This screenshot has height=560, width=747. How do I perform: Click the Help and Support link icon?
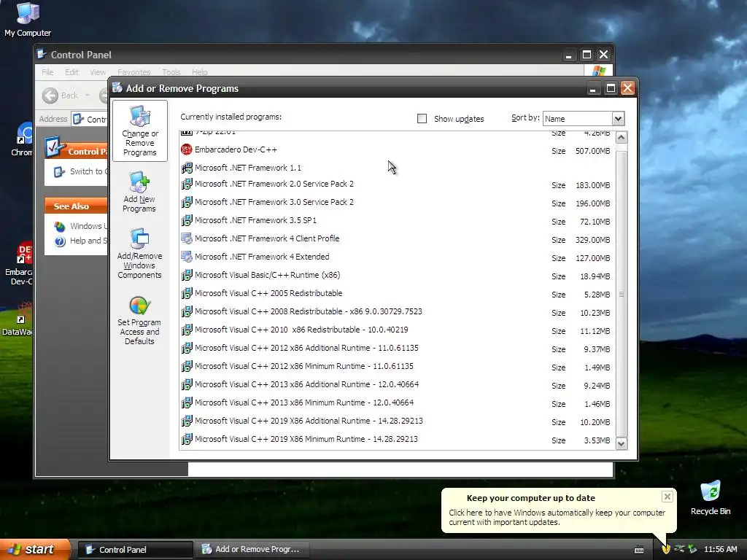pos(60,241)
